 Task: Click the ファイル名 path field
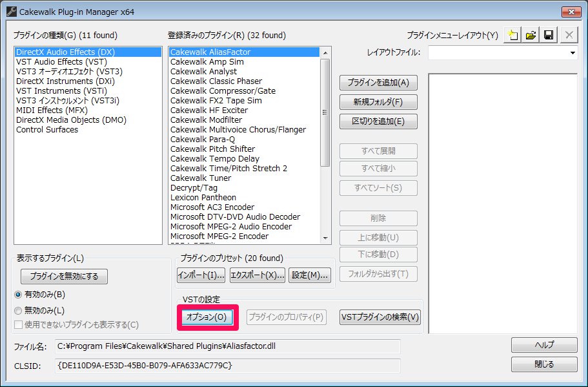pos(228,346)
